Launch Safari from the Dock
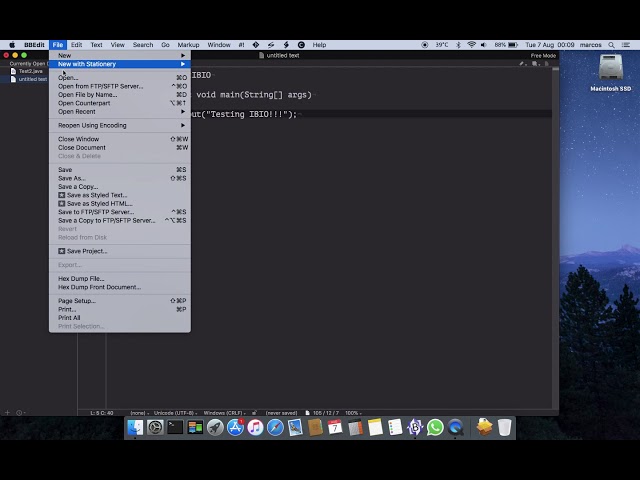Image resolution: width=640 pixels, height=480 pixels. (x=276, y=427)
